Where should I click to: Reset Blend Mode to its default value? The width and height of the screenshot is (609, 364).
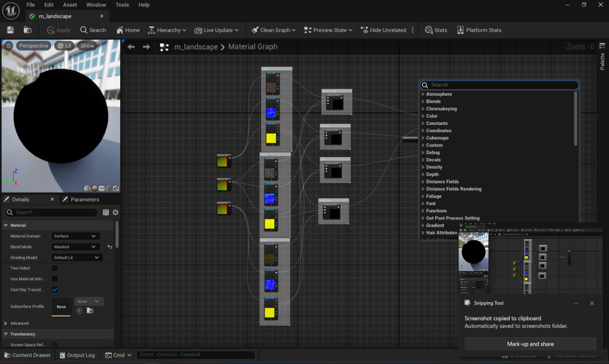[109, 247]
